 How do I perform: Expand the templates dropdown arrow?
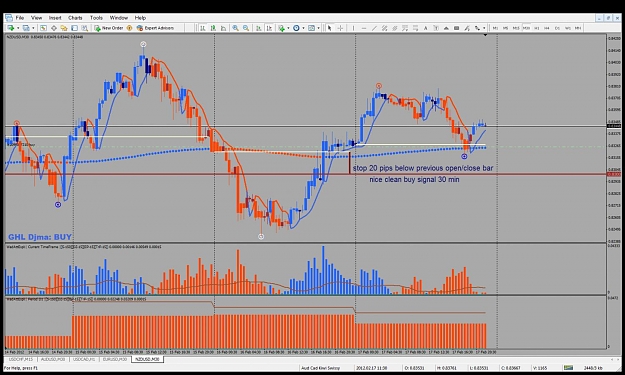318,28
